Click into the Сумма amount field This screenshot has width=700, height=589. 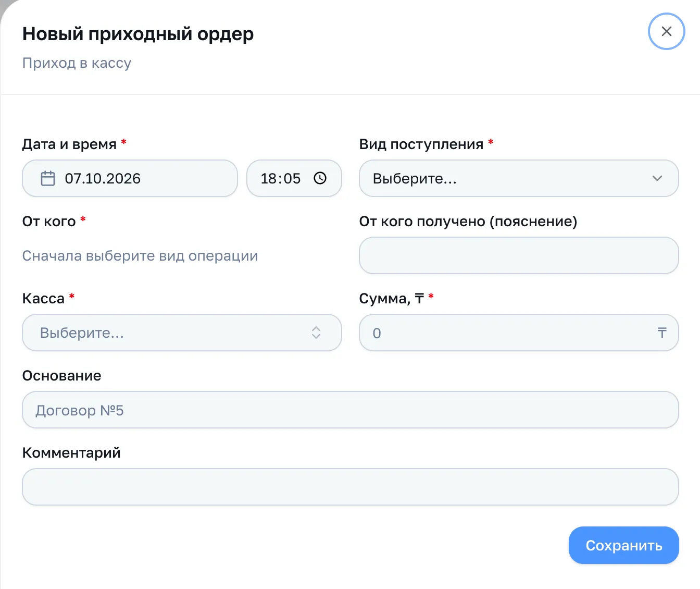coord(519,333)
